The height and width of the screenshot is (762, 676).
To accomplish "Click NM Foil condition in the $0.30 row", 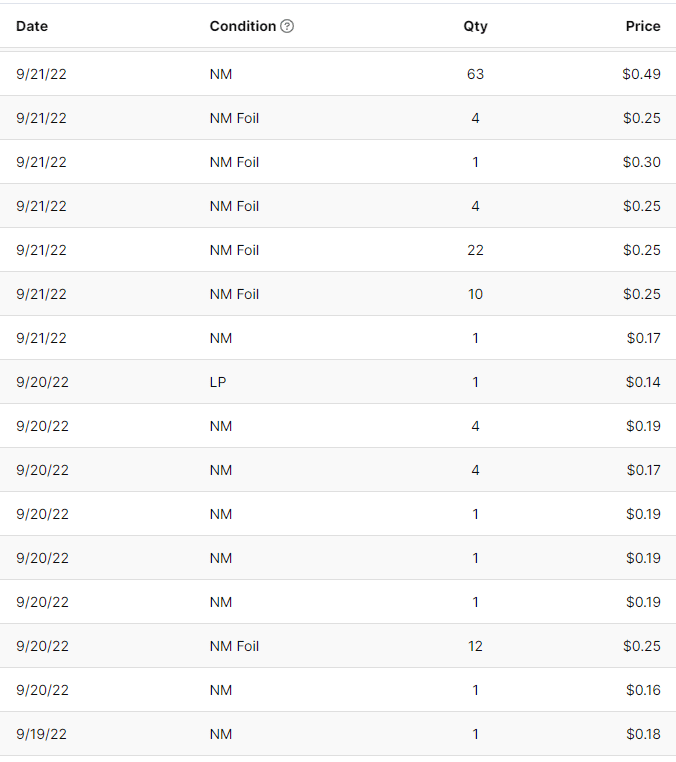I will (x=234, y=162).
